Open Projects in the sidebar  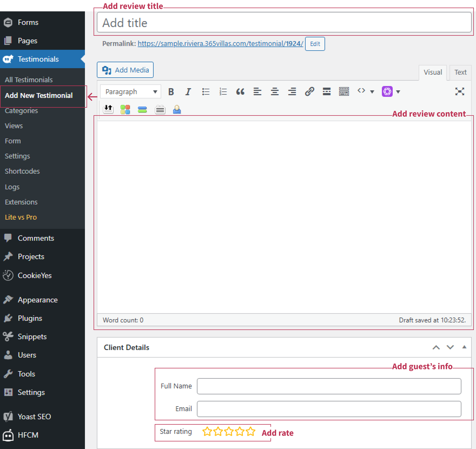[x=42, y=256]
